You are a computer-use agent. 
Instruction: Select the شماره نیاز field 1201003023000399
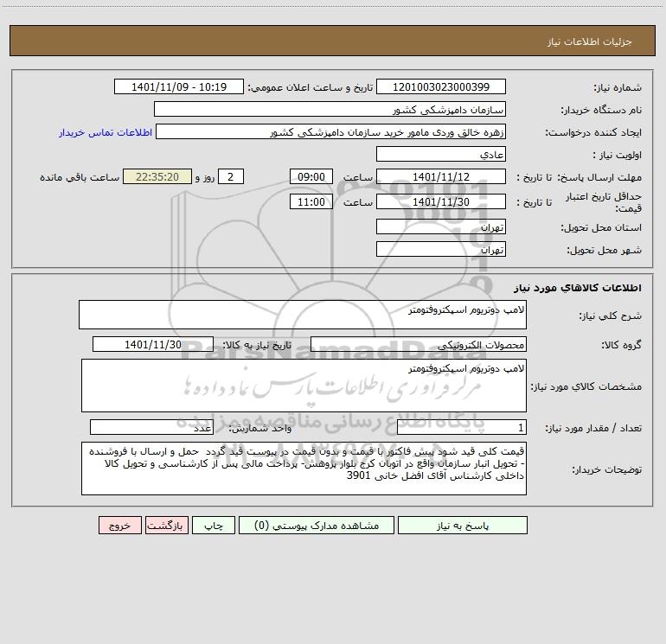coord(441,86)
